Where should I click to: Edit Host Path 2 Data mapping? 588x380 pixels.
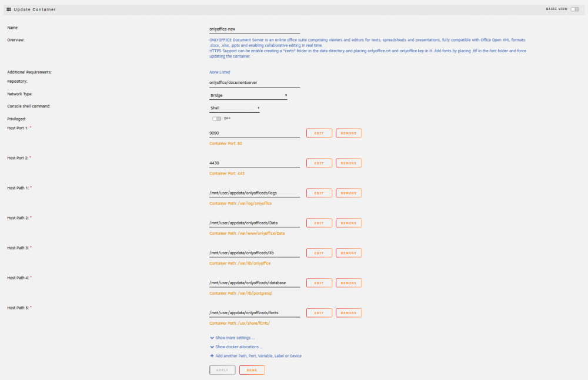[x=319, y=223]
